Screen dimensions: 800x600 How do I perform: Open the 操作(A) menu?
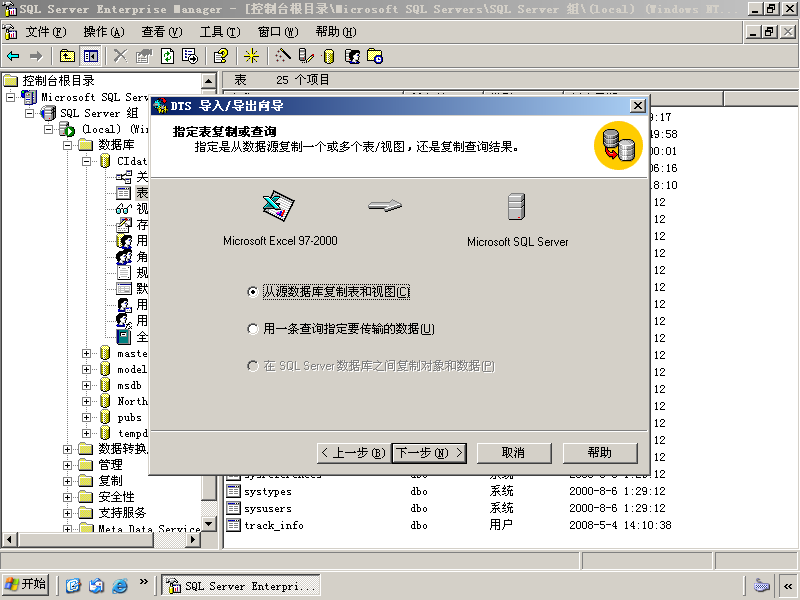point(104,32)
